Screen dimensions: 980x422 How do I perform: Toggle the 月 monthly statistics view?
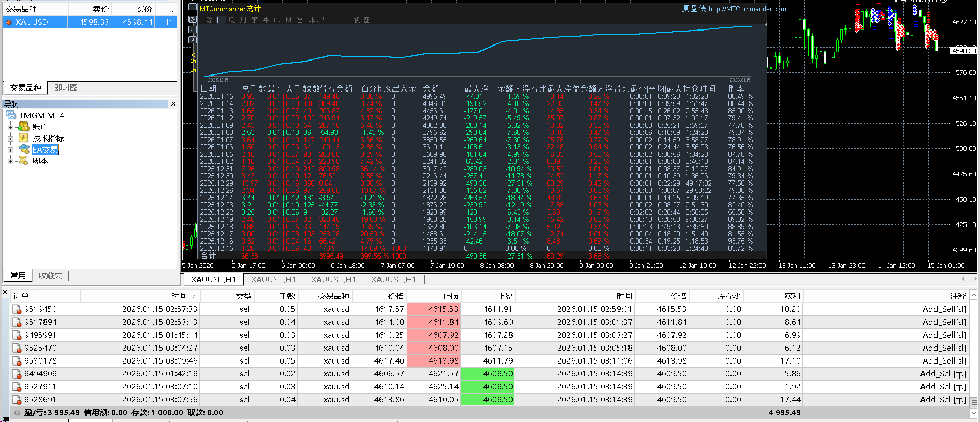click(x=243, y=20)
